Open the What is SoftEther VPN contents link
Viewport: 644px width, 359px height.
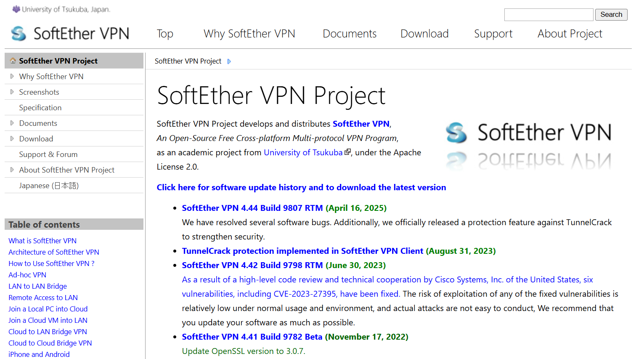click(42, 241)
